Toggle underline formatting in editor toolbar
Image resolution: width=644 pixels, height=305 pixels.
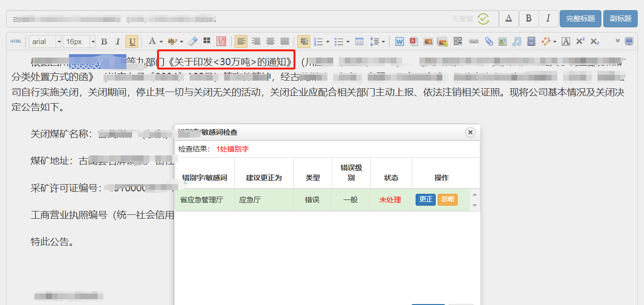coord(132,42)
